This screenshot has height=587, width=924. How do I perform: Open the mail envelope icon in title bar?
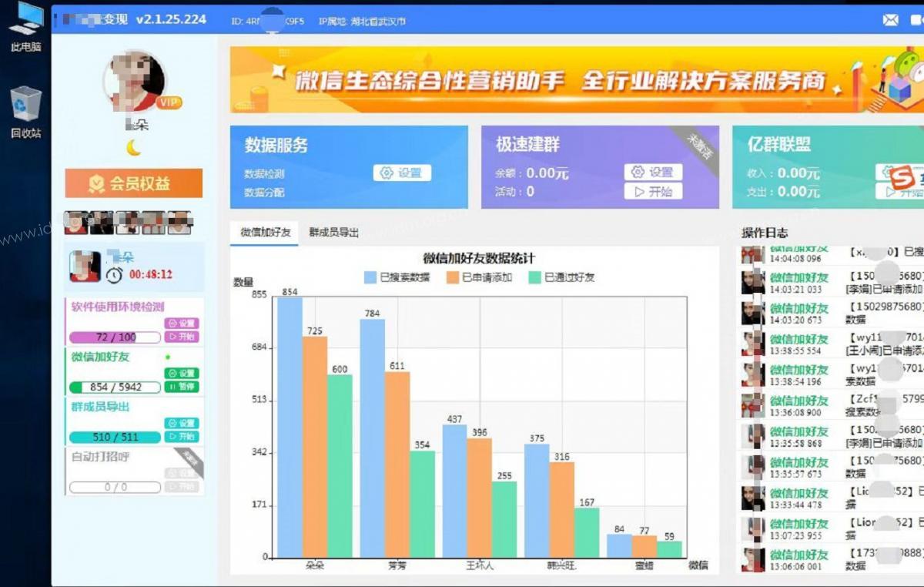[x=890, y=20]
